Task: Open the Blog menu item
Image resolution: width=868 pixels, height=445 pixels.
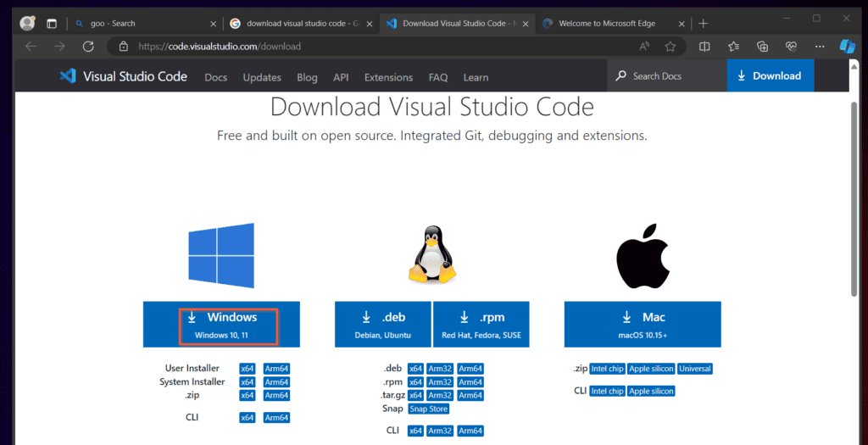Action: pyautogui.click(x=307, y=77)
